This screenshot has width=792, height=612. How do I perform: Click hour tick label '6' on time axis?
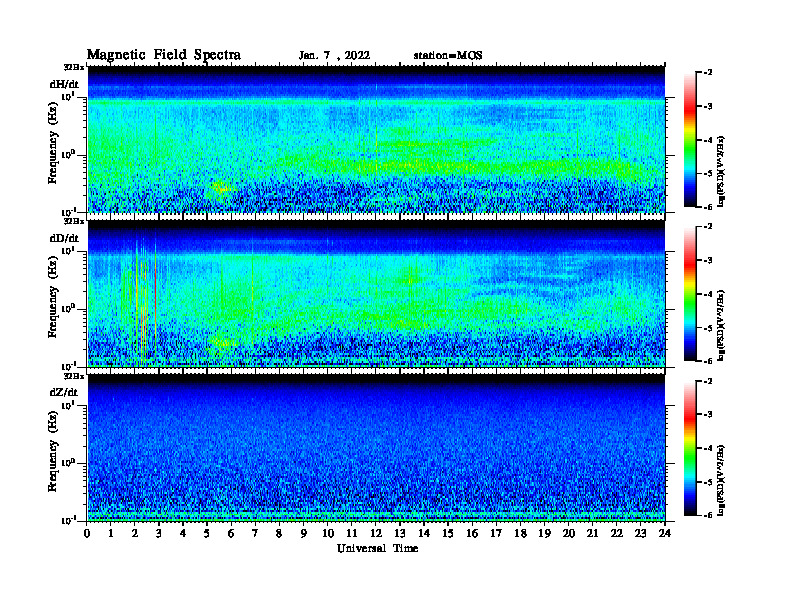point(231,533)
